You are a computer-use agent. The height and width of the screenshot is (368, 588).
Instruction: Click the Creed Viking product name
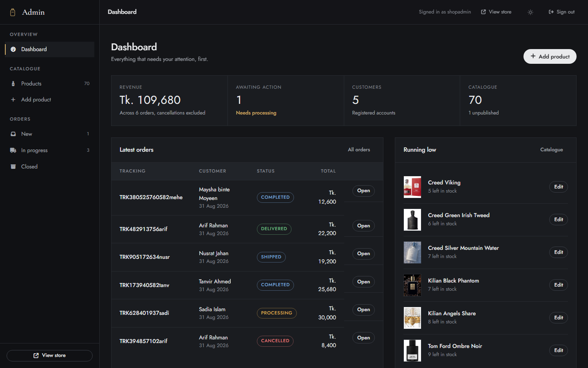[x=444, y=182]
